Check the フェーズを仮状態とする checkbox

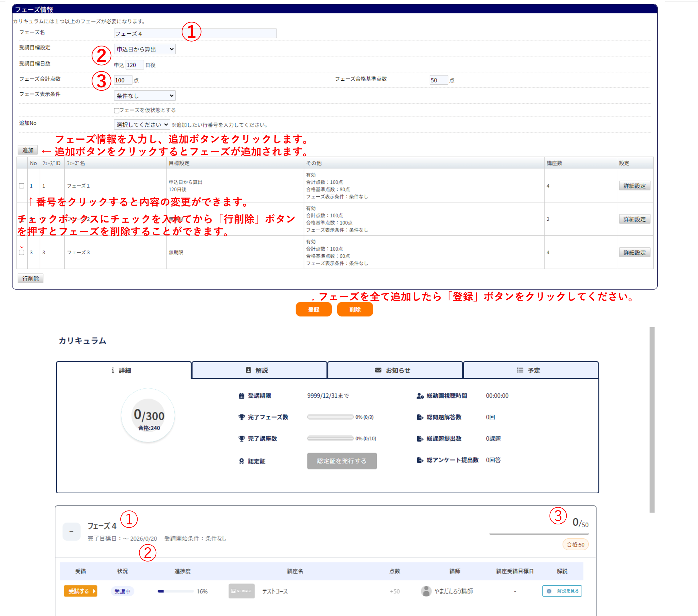pos(116,110)
